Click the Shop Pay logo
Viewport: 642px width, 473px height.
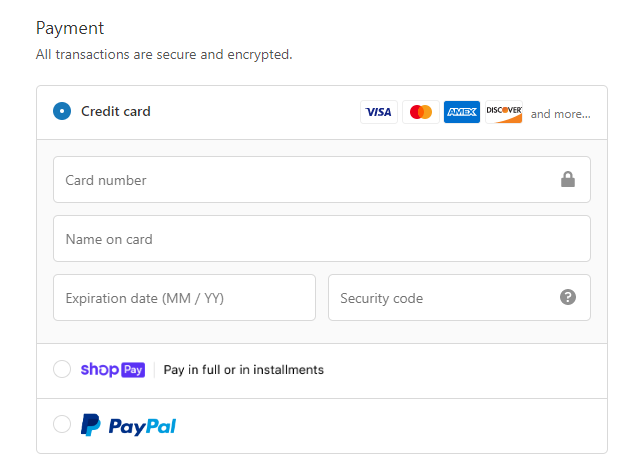113,369
